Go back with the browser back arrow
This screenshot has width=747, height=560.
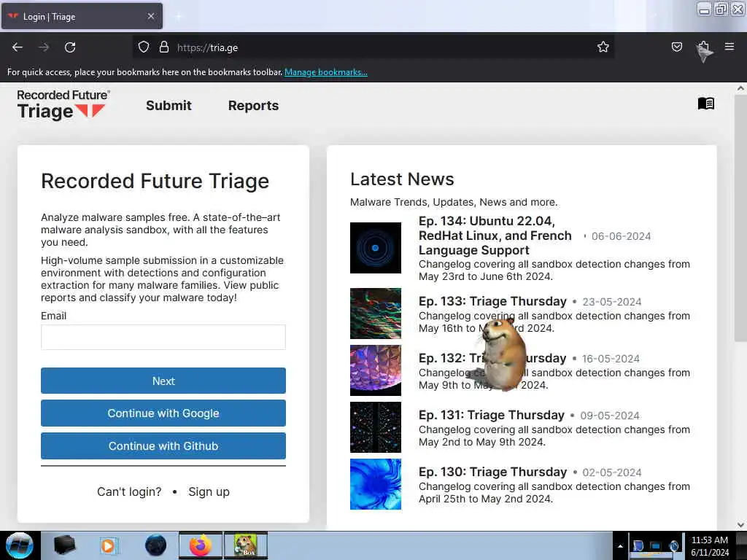coord(18,47)
